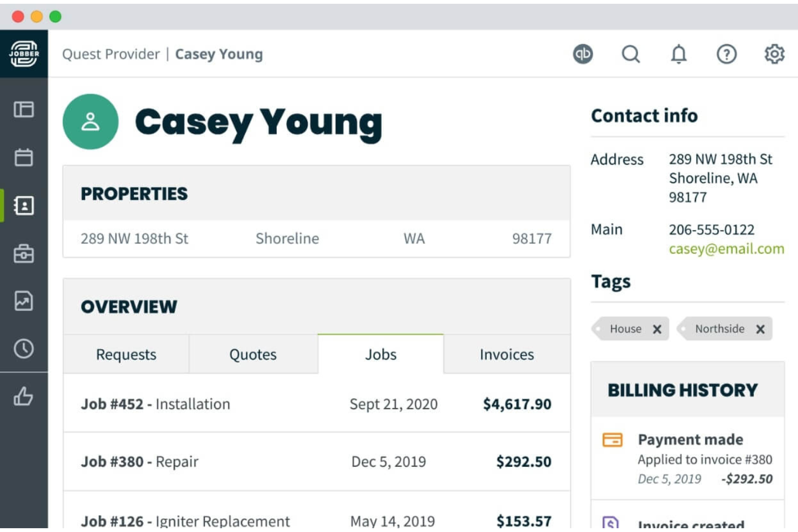Viewport: 798px width, 532px height.
Task: Click the macOS yellow minimize button
Action: click(37, 16)
